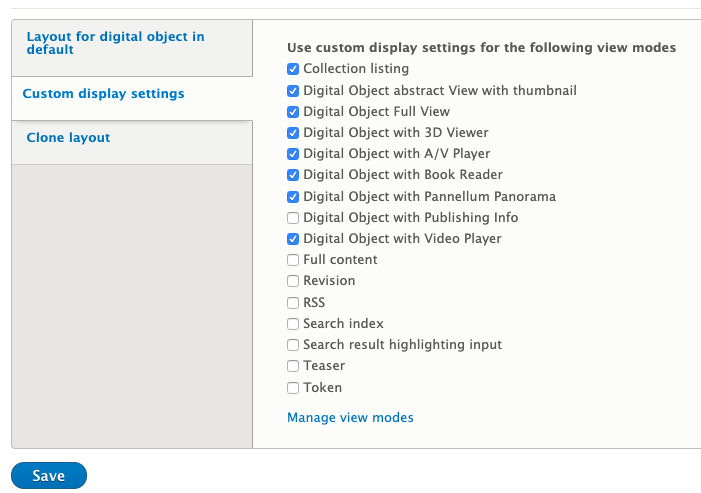Open the Manage view modes link
The width and height of the screenshot is (701, 493).
(350, 417)
